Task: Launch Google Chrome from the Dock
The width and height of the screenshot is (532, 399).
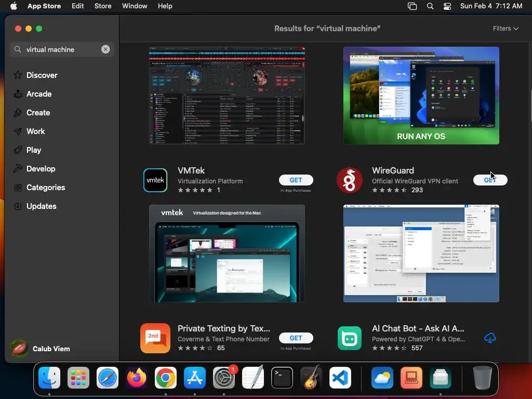Action: (166, 378)
